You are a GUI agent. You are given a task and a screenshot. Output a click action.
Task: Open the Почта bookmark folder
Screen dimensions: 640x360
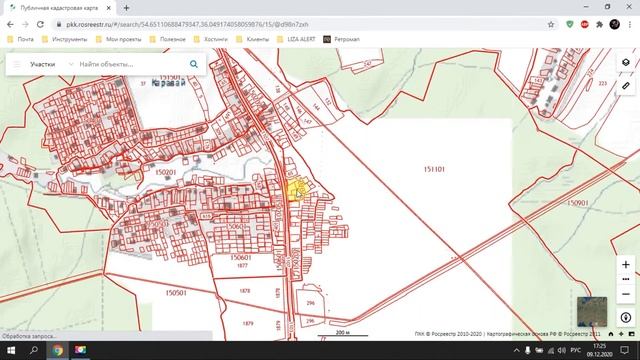coord(20,39)
